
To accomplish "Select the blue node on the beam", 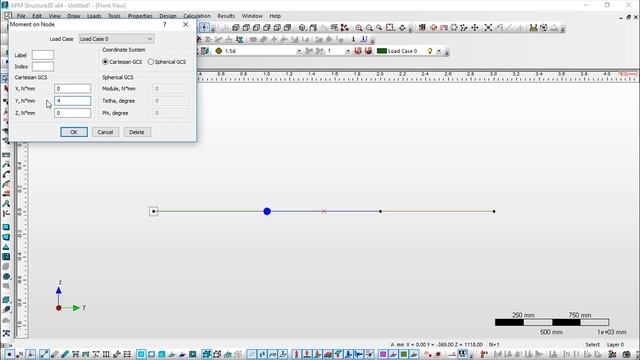I will pyautogui.click(x=267, y=211).
